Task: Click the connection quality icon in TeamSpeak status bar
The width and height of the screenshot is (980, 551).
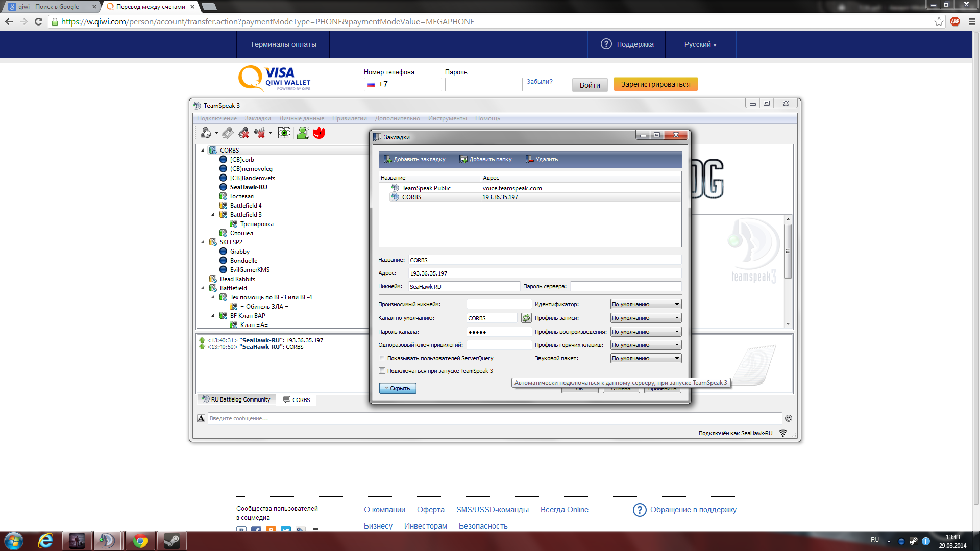Action: (x=783, y=433)
